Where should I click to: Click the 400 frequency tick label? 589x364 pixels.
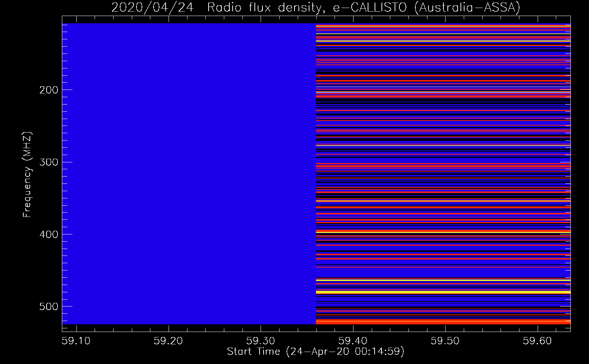pos(49,234)
